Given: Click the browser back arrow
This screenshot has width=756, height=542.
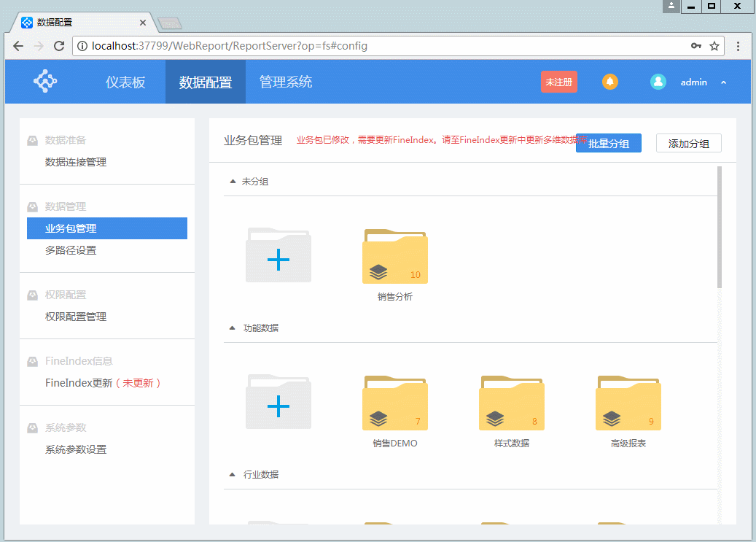Looking at the screenshot, I should [x=18, y=46].
